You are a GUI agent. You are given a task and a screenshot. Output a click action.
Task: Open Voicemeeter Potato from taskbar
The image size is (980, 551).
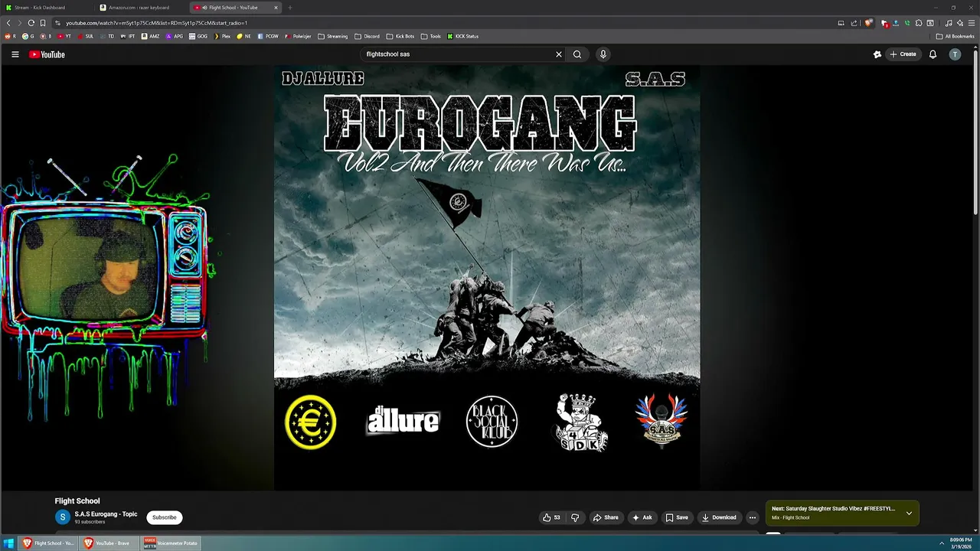tap(171, 543)
